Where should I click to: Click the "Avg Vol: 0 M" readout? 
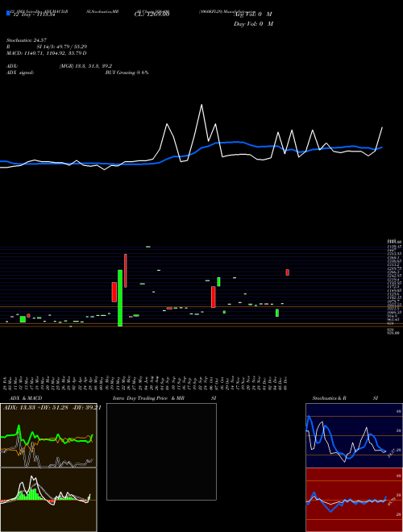tap(253, 15)
